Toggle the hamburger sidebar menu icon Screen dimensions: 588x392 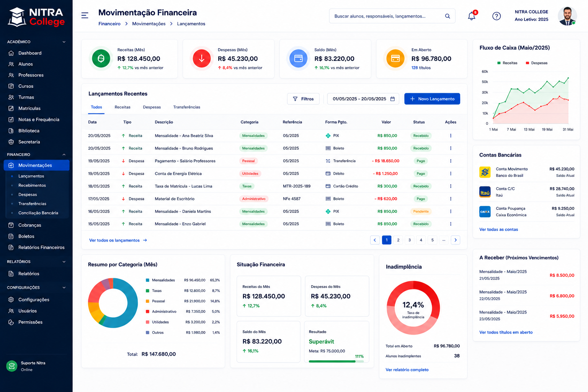(x=85, y=15)
